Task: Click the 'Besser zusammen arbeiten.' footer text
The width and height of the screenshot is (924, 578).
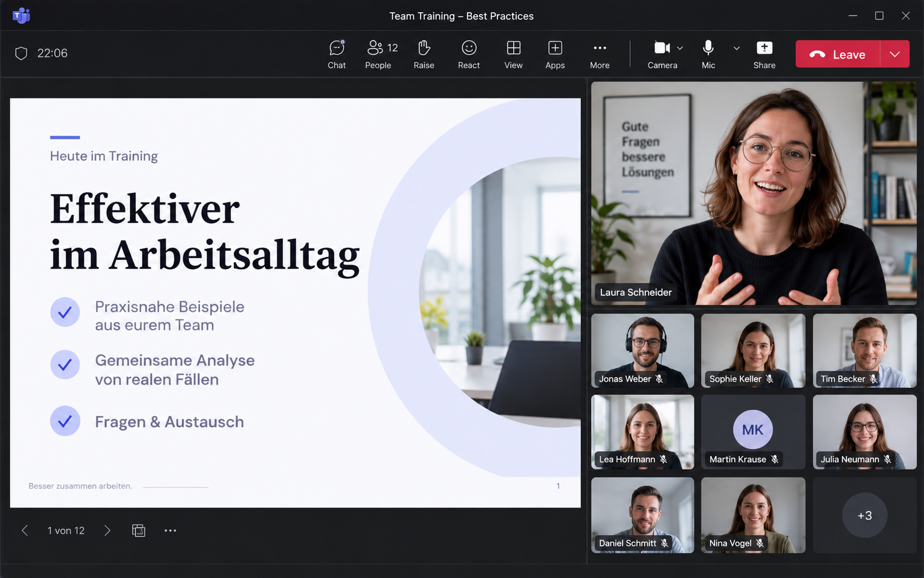Action: tap(80, 486)
